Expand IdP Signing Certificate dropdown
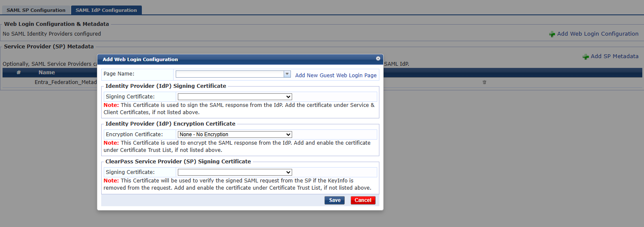The width and height of the screenshot is (644, 227). click(235, 97)
